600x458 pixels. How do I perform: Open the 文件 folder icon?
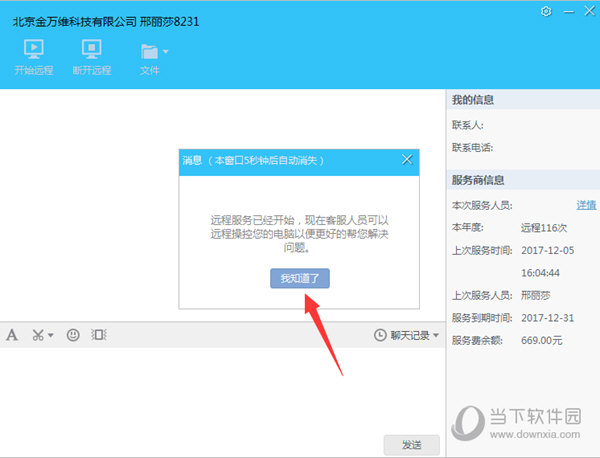point(149,52)
